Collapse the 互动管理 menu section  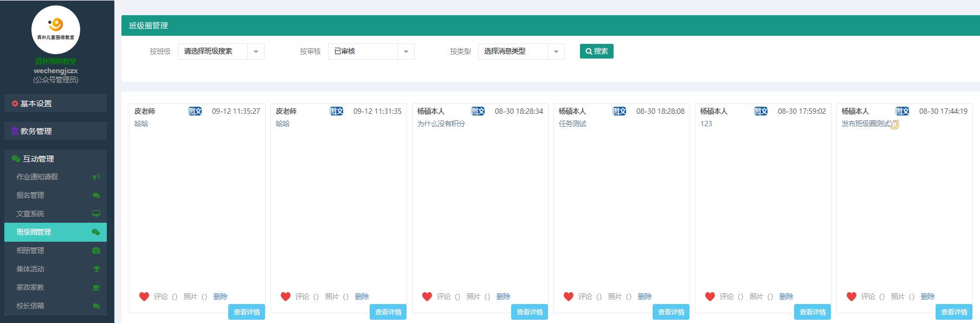point(56,159)
